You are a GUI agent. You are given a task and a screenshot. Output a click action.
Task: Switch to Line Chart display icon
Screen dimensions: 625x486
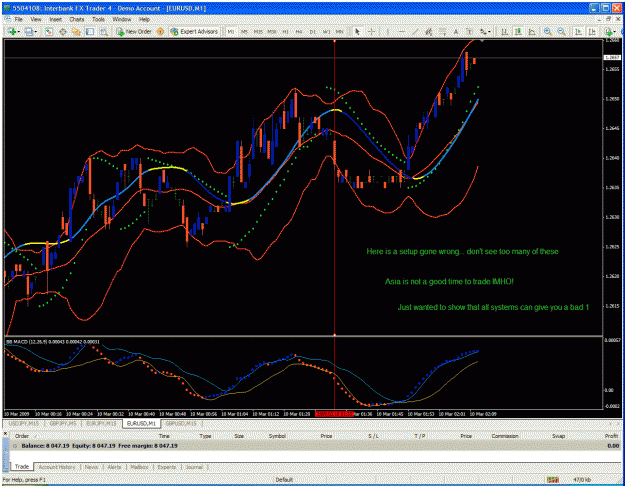532,31
